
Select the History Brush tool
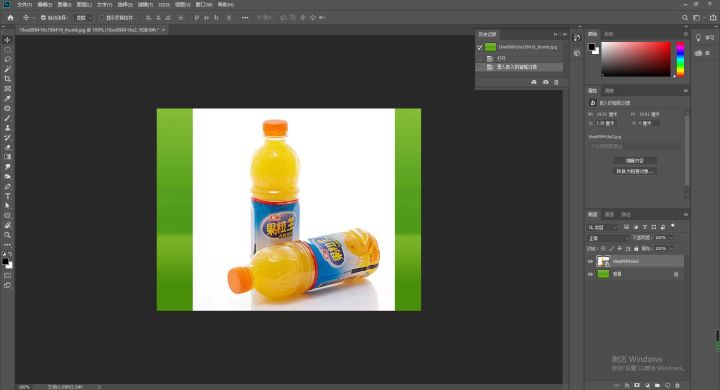[x=7, y=137]
